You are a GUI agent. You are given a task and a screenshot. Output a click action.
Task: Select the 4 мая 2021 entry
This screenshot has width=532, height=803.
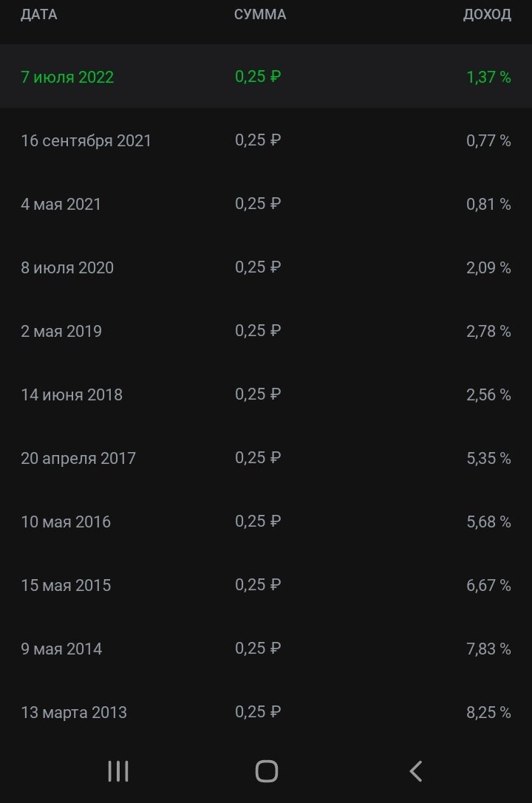(266, 204)
